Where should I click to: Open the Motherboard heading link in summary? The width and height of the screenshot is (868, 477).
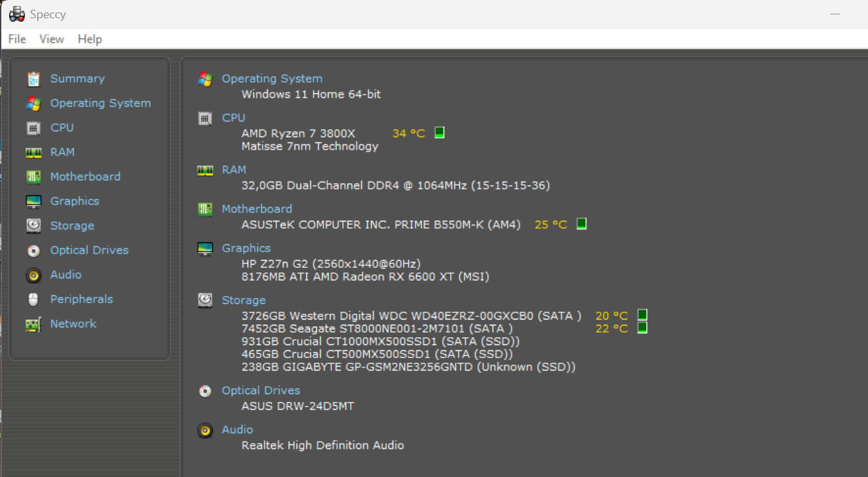257,209
